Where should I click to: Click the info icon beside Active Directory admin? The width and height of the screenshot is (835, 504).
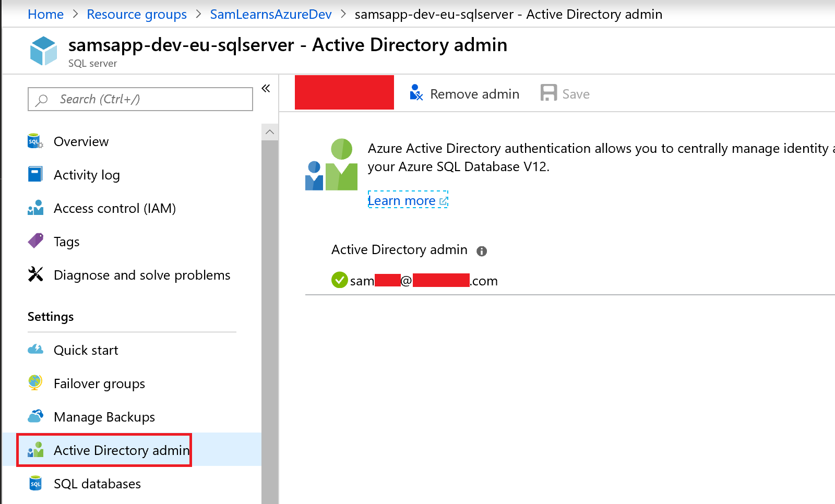tap(481, 251)
